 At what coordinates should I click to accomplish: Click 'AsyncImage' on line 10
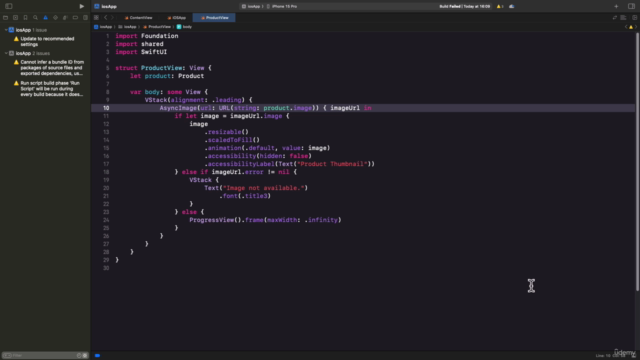(178, 108)
